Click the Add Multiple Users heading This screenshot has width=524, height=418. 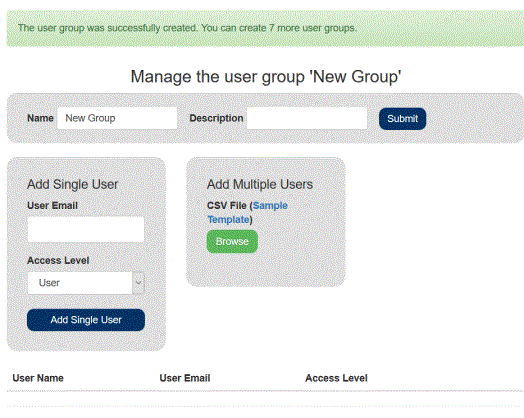coord(260,184)
